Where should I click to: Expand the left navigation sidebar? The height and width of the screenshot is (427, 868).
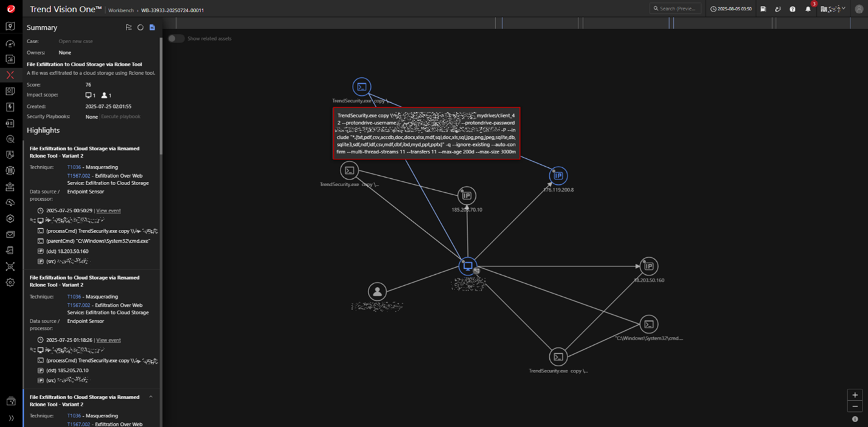[x=10, y=418]
